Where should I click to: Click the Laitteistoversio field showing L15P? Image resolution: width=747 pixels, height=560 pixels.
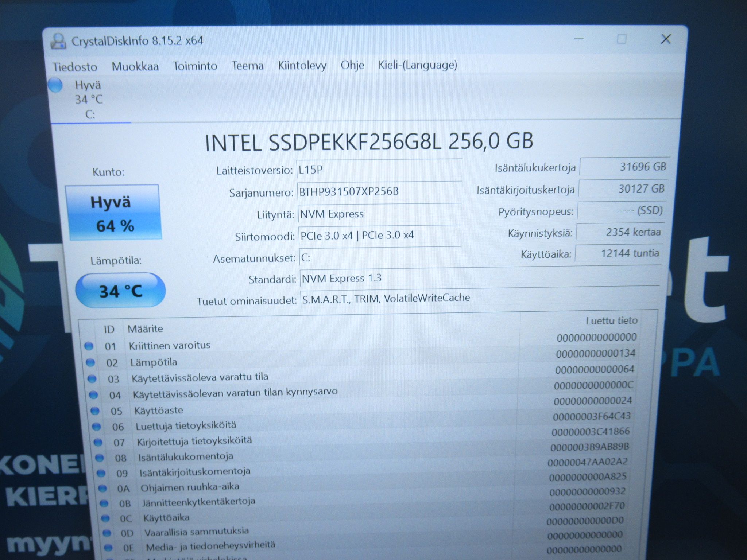click(x=379, y=170)
